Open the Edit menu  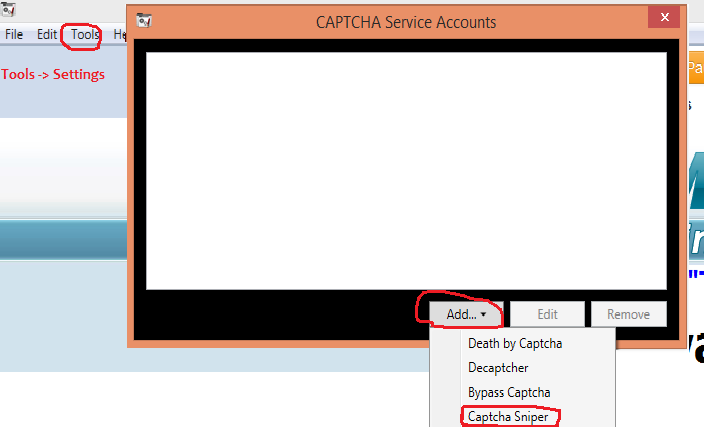tap(47, 34)
